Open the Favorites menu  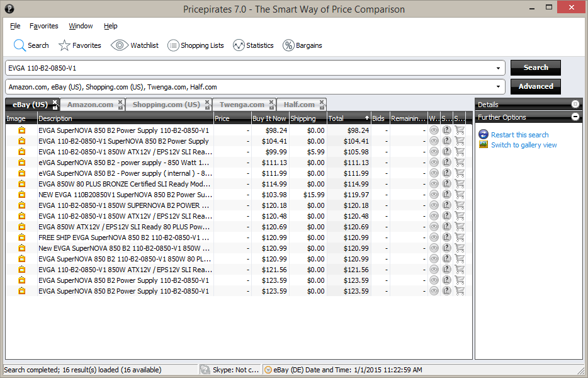click(x=44, y=26)
